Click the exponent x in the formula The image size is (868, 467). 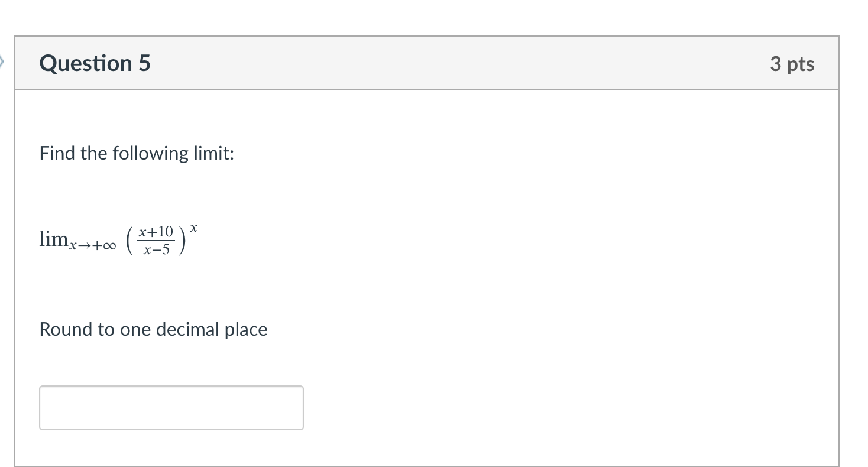(x=193, y=227)
